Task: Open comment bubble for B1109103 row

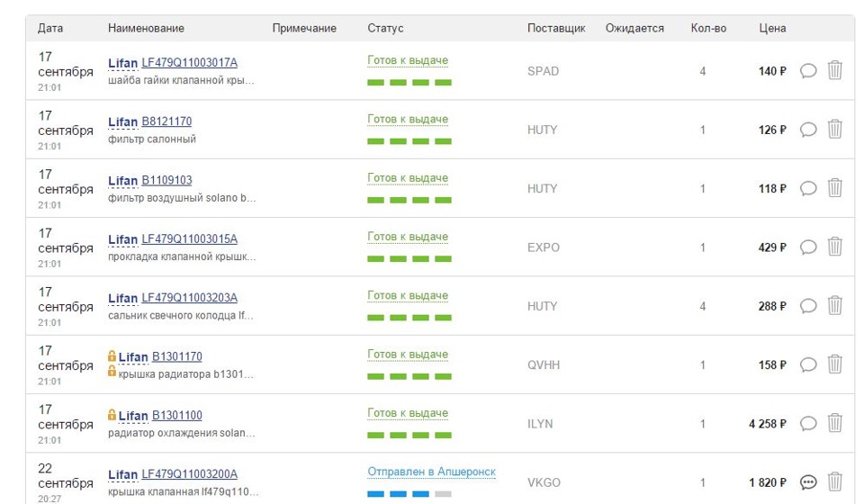Action: coord(808,188)
